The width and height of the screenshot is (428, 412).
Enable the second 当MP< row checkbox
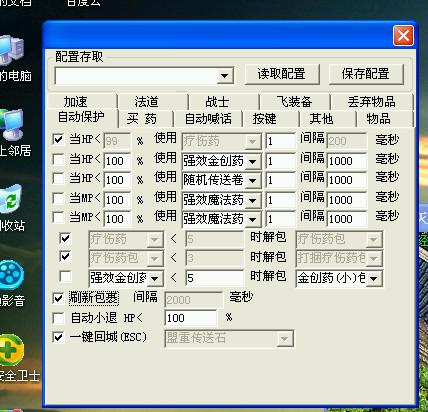click(58, 217)
